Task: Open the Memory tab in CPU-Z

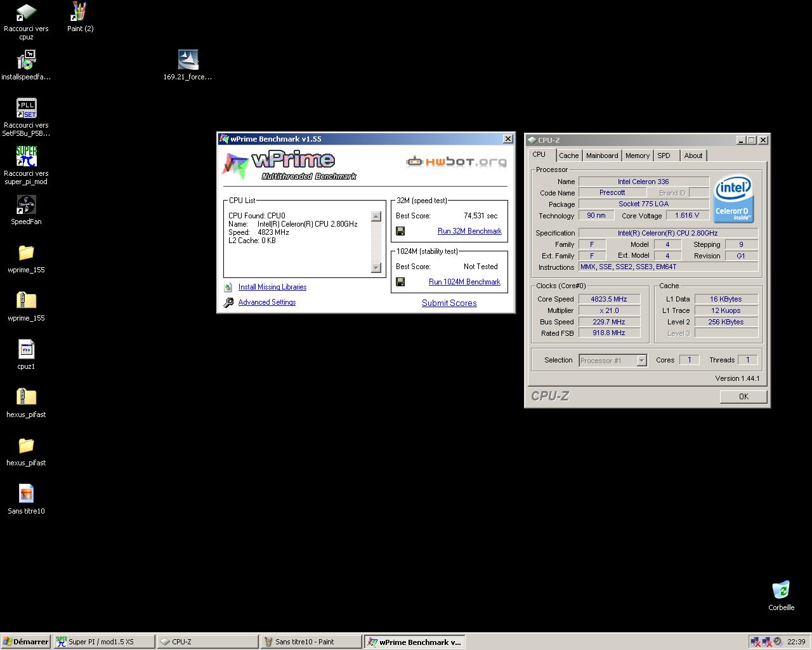Action: 638,156
